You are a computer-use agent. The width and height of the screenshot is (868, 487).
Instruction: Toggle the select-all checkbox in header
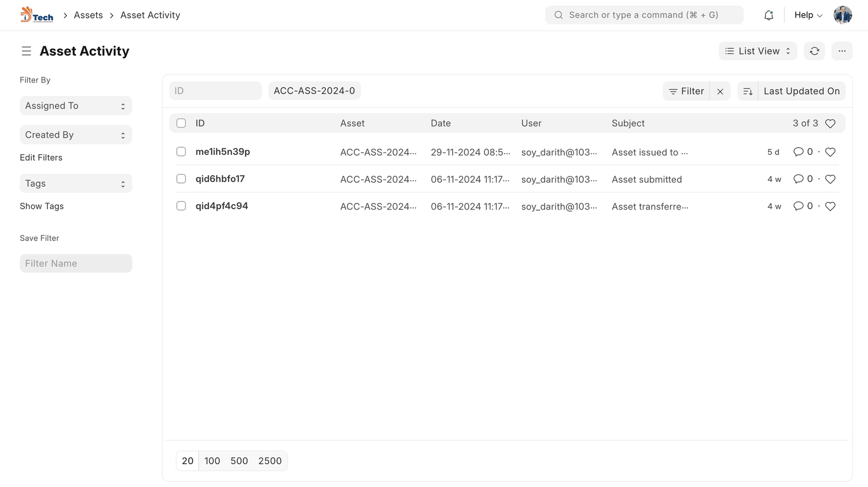coord(181,123)
